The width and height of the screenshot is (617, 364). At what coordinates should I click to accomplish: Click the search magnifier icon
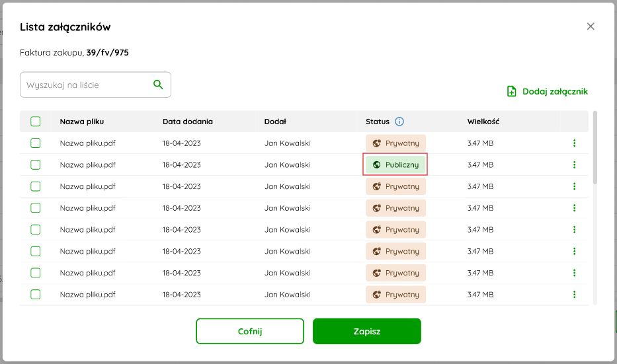158,85
